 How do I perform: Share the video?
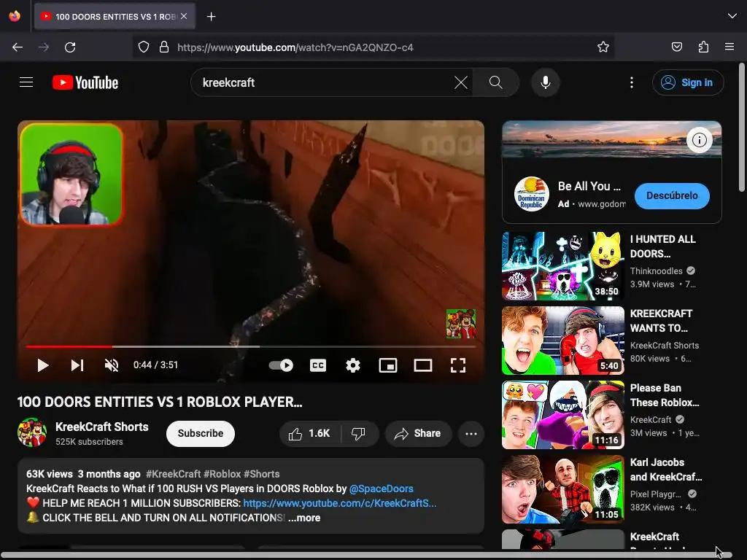418,433
